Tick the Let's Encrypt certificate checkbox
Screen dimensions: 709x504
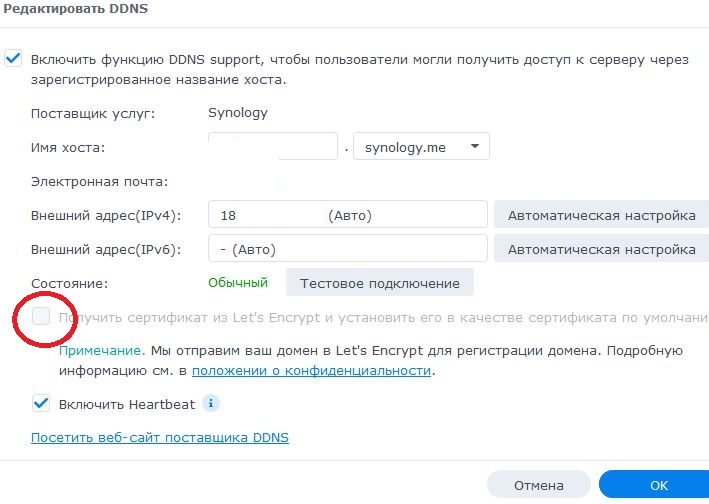click(x=40, y=318)
